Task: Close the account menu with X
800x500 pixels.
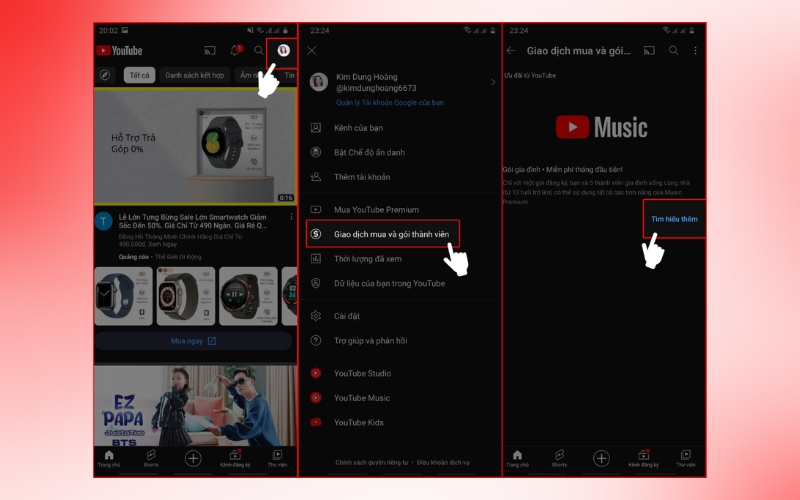Action: 312,51
